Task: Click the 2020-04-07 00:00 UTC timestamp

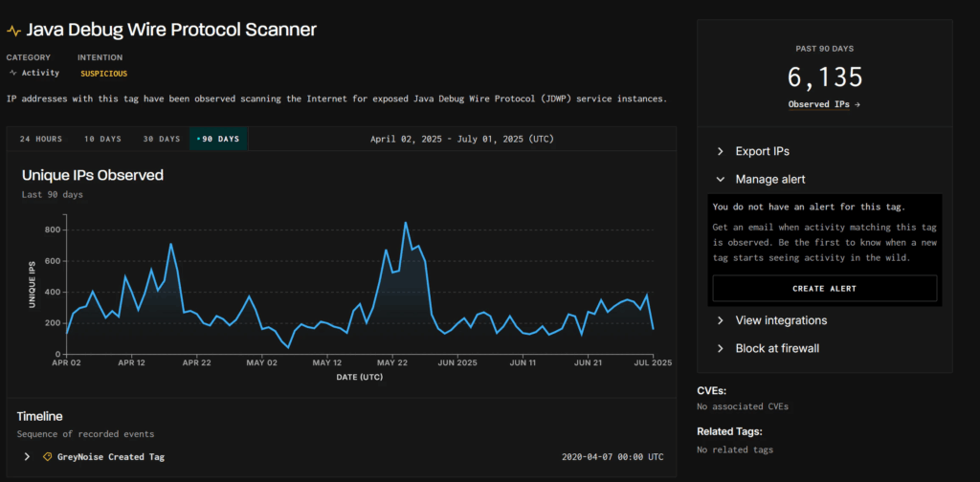Action: (x=612, y=457)
